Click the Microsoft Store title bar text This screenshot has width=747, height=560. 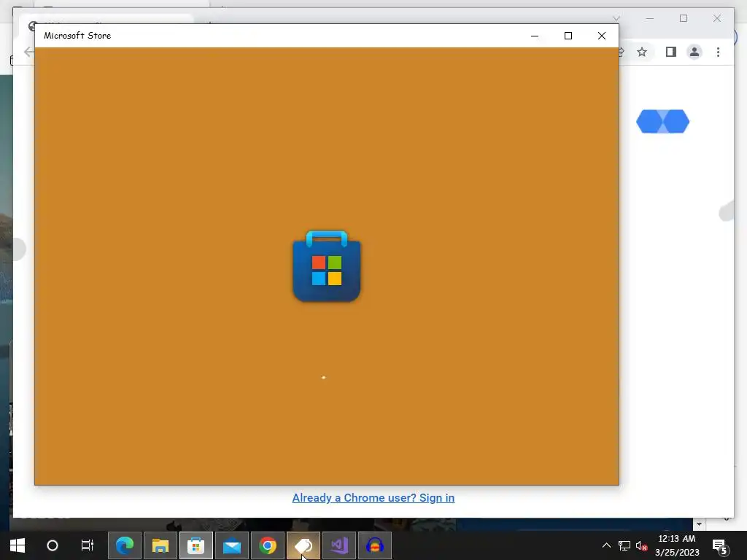pyautogui.click(x=77, y=35)
